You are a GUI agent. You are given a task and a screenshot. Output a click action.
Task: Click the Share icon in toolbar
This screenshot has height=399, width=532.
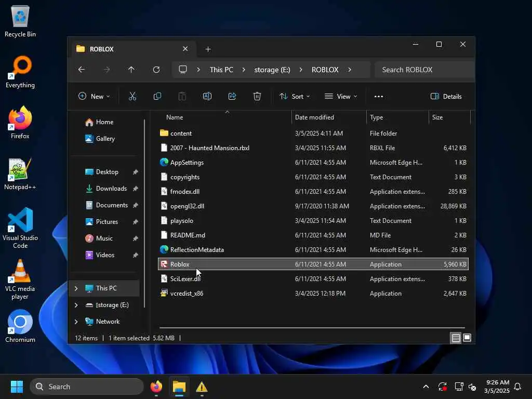pyautogui.click(x=232, y=96)
